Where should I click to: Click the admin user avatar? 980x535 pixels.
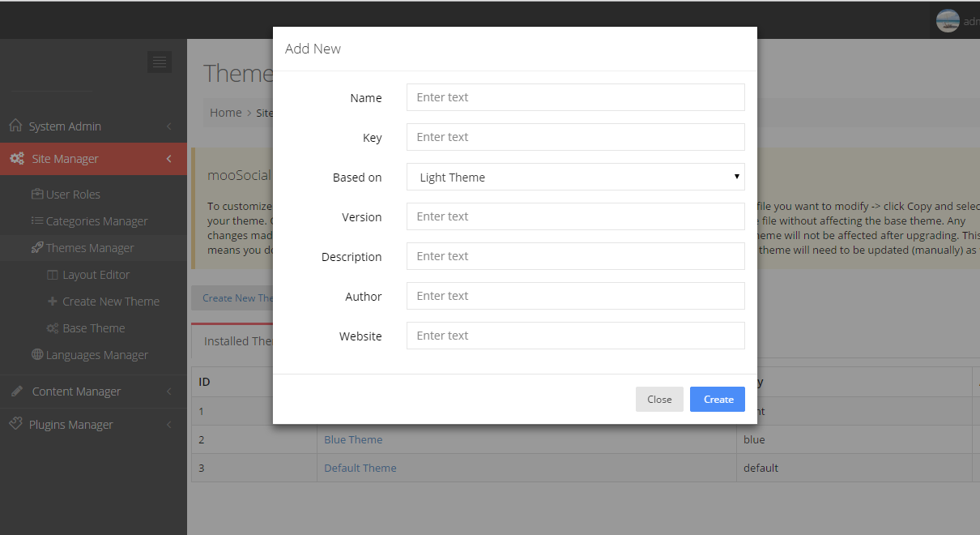[x=948, y=21]
